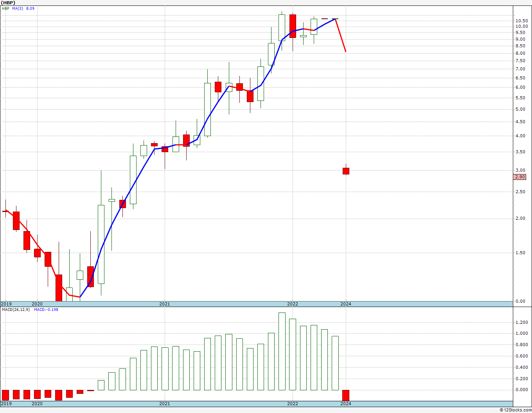Click the MA(3) indicator label
The height and width of the screenshot is (413, 532).
18,8
